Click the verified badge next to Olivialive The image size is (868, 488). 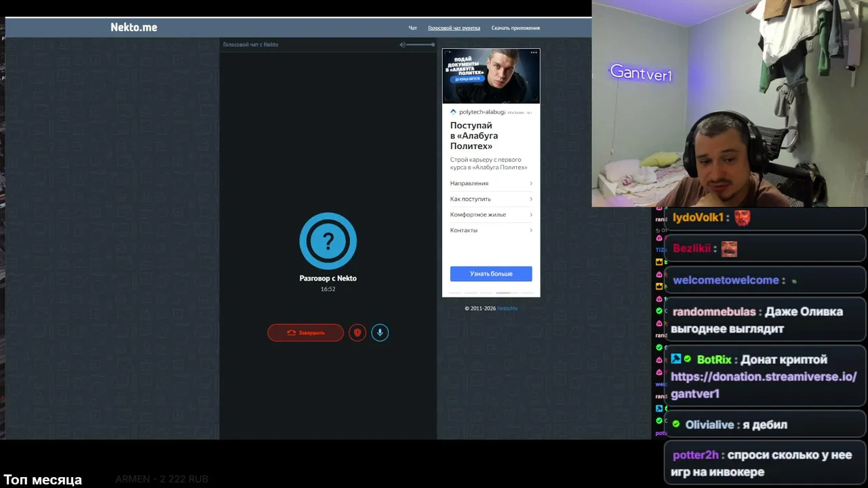coord(676,424)
